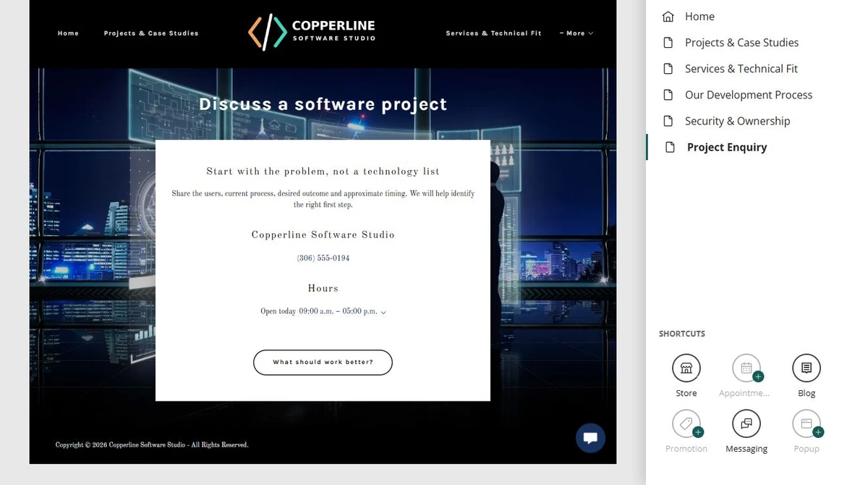Screen dimensions: 868x485
Task: Click page icon beside Project Enquiry
Action: [x=671, y=147]
